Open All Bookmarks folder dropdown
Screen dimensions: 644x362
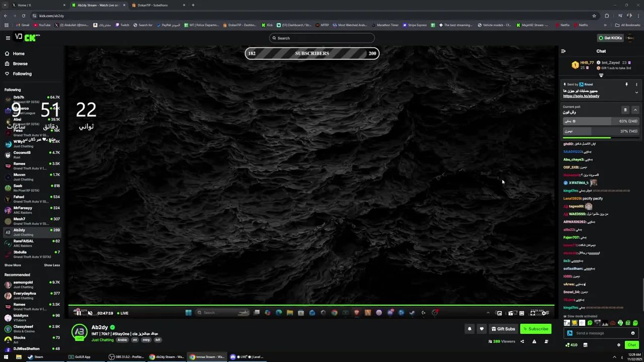pyautogui.click(x=628, y=25)
